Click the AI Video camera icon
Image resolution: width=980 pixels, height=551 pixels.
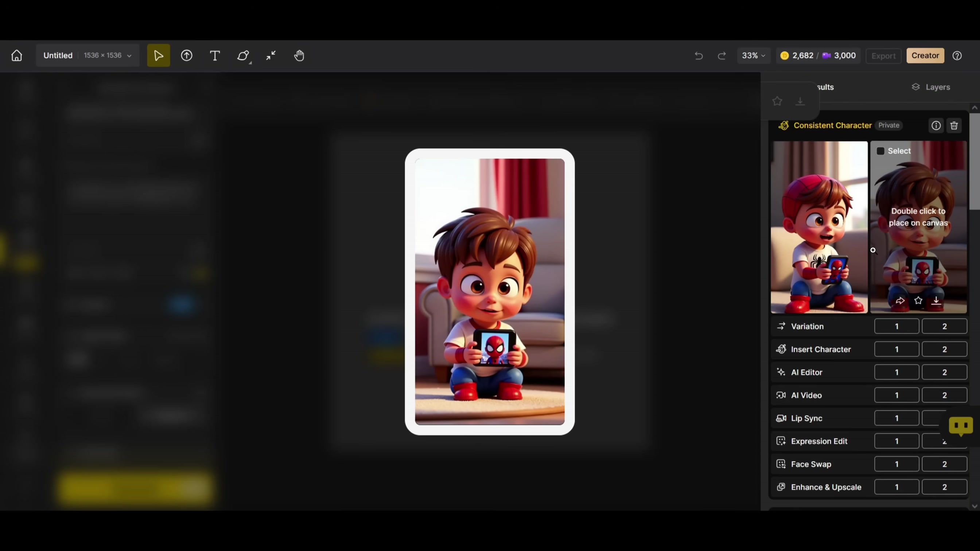click(781, 395)
